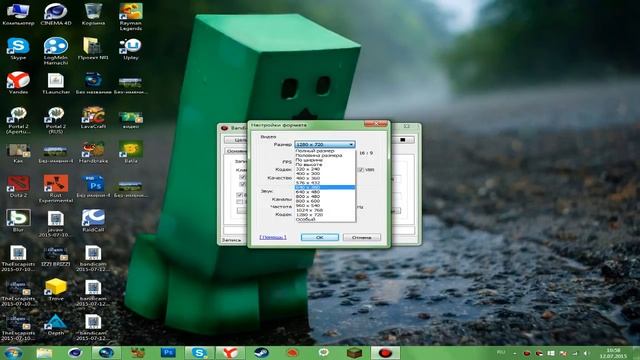The height and width of the screenshot is (360, 640).
Task: Open the CINEMA 4D desktop shortcut
Action: pyautogui.click(x=56, y=15)
